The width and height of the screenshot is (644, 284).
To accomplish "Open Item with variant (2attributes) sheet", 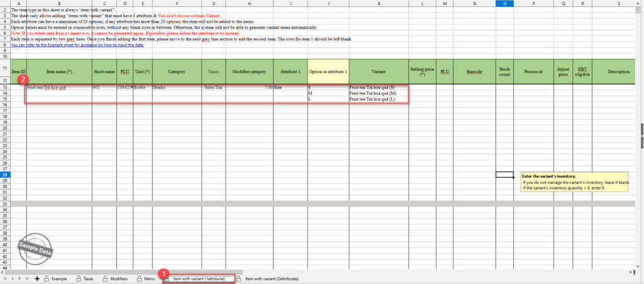I will pos(271,278).
